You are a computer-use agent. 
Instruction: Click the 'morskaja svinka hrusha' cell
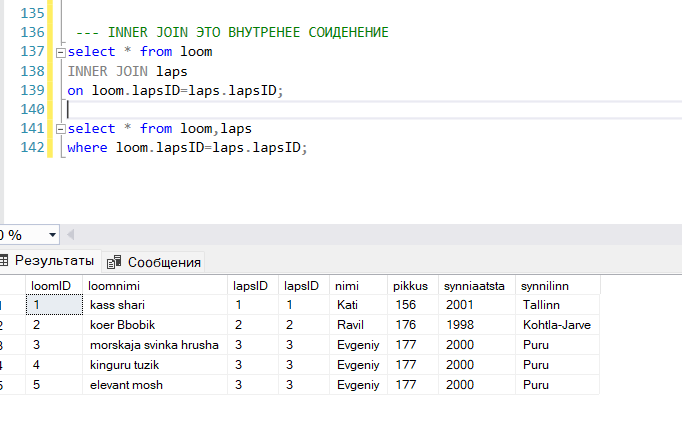155,345
